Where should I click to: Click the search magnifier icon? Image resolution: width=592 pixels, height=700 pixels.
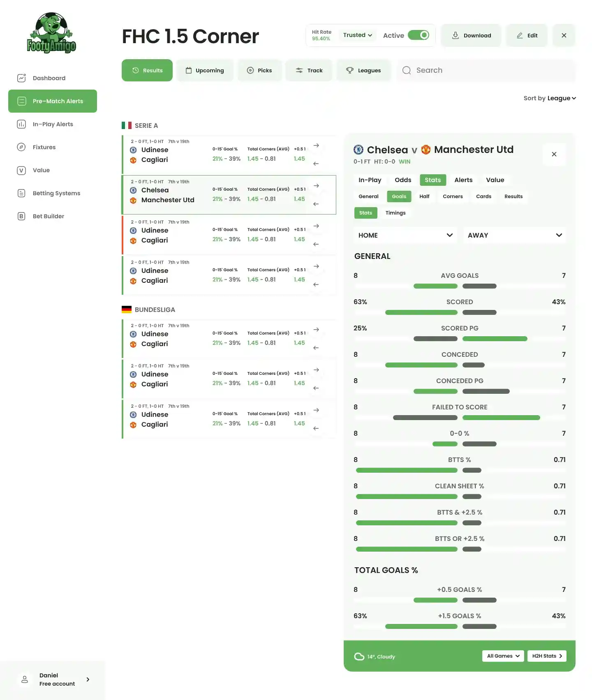(407, 70)
